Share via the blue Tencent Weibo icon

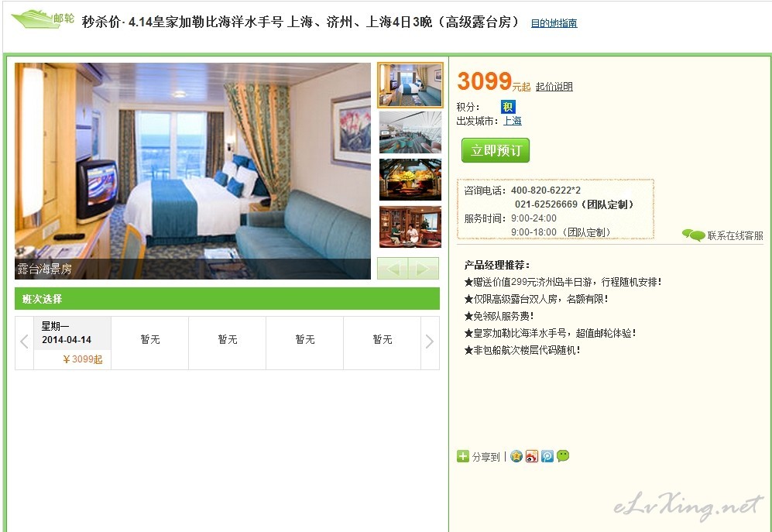click(547, 456)
